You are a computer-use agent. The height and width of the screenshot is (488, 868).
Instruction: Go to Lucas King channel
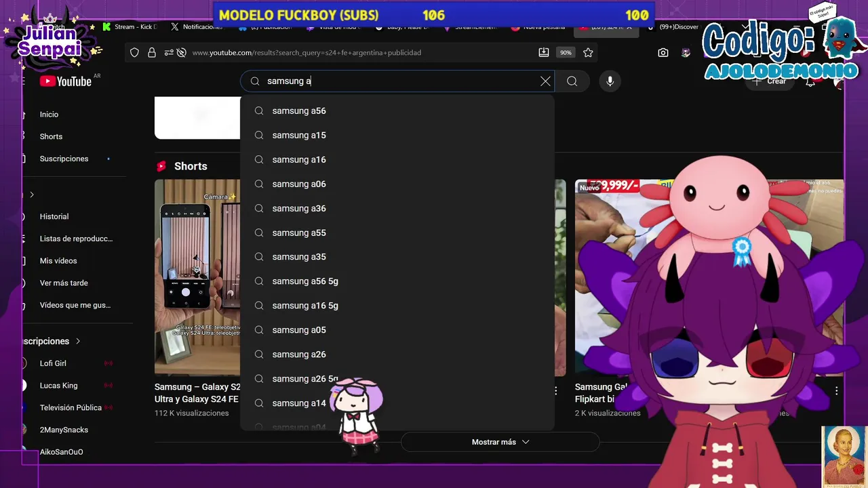58,386
